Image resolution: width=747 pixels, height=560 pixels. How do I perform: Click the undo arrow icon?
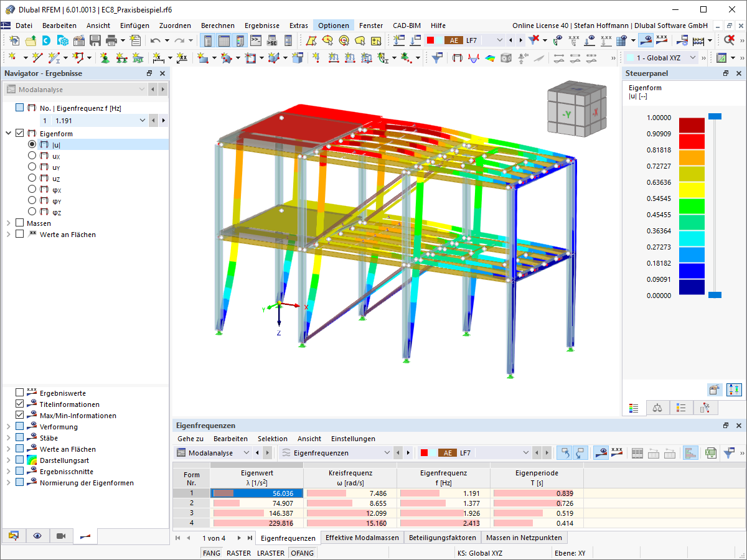156,40
